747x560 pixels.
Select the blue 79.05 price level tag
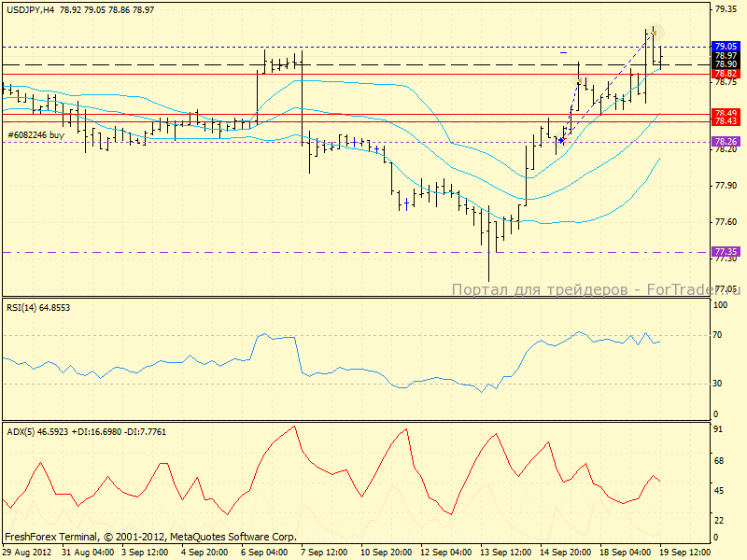pyautogui.click(x=726, y=46)
